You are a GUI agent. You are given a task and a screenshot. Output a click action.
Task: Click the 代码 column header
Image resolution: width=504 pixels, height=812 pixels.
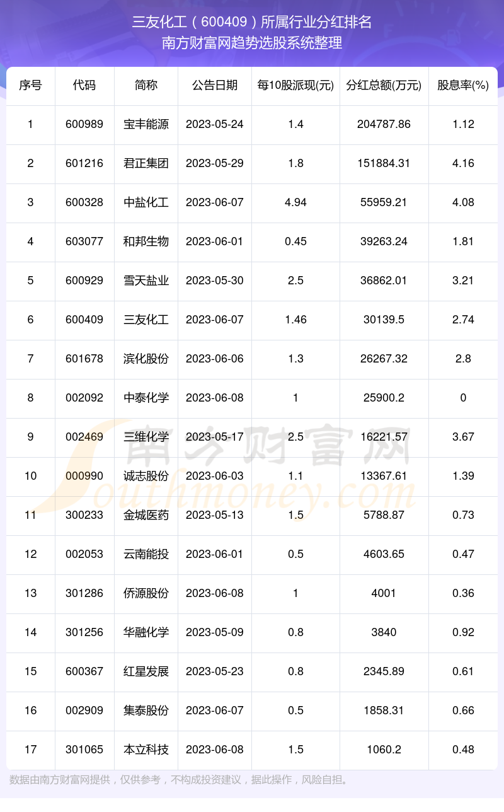pyautogui.click(x=84, y=85)
